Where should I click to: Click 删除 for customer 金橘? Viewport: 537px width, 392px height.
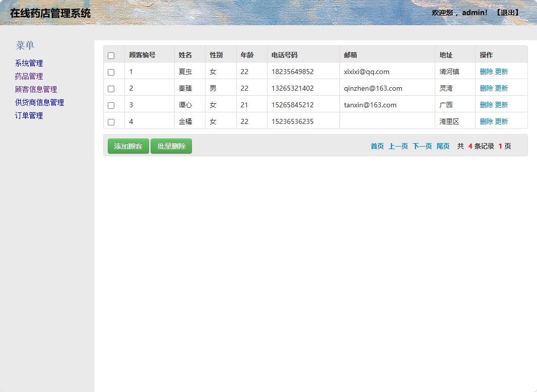(487, 121)
